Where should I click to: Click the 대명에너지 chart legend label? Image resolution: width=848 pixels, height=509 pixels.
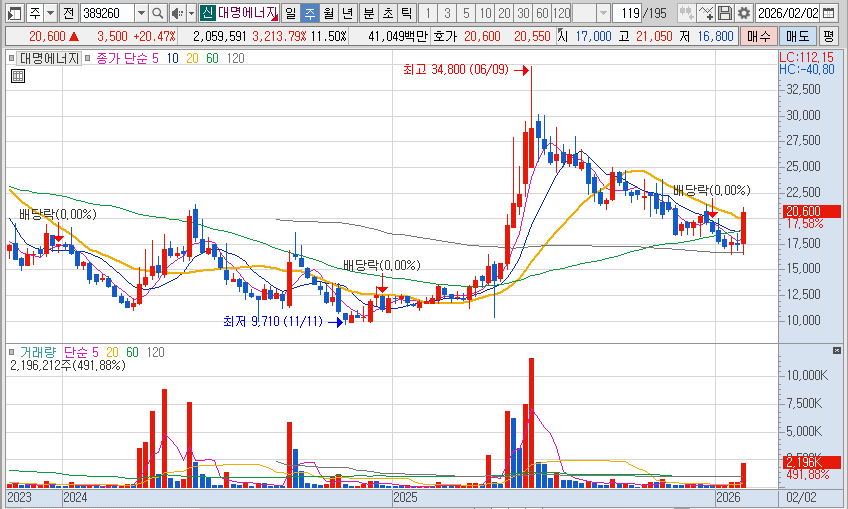(x=49, y=58)
